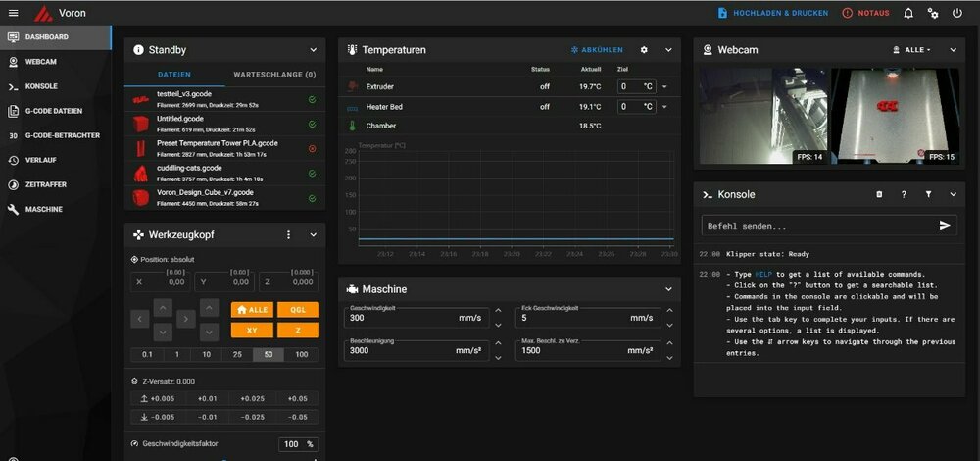The width and height of the screenshot is (980, 461).
Task: Open webcam ALLE selection dropdown
Action: 911,50
